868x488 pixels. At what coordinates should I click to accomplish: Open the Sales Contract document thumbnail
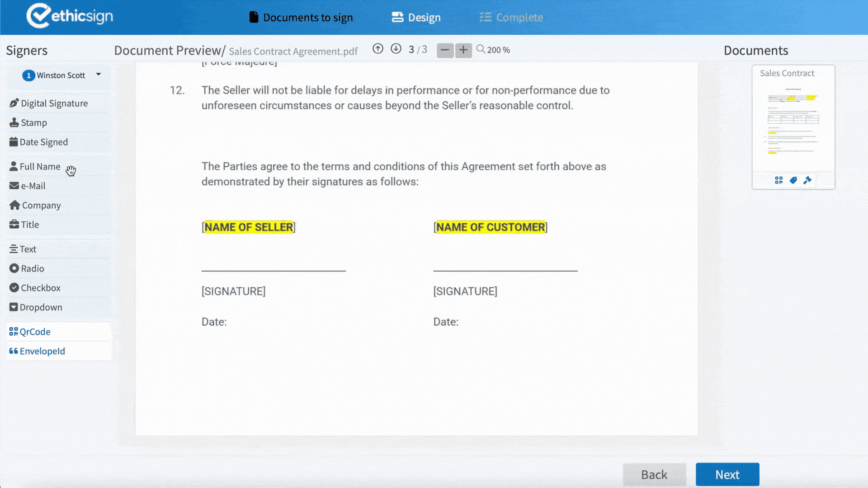point(793,122)
